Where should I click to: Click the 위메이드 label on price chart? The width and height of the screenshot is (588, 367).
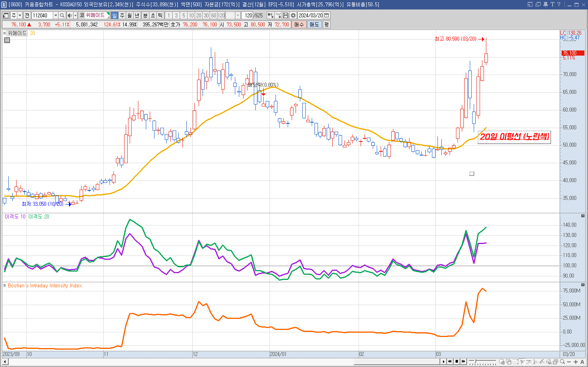(x=17, y=34)
